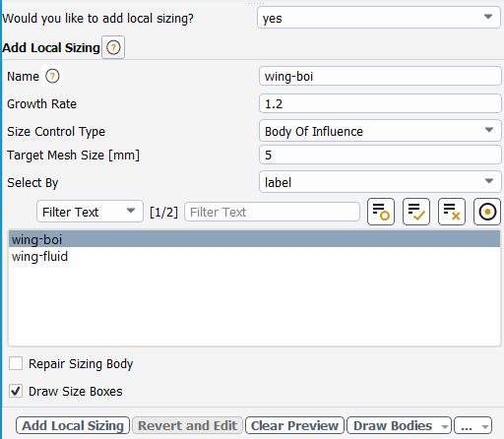The image size is (504, 439).
Task: Click the circular target selection icon
Action: pos(487,212)
